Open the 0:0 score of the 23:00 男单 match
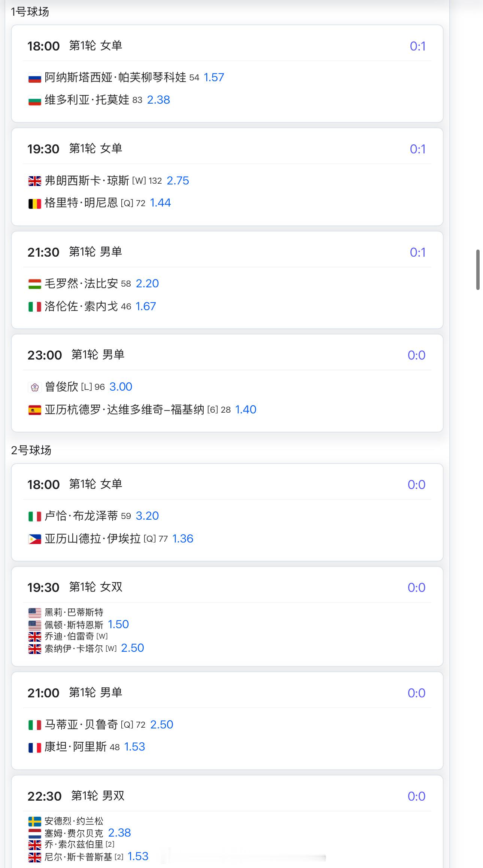Image resolution: width=483 pixels, height=868 pixels. pyautogui.click(x=416, y=355)
